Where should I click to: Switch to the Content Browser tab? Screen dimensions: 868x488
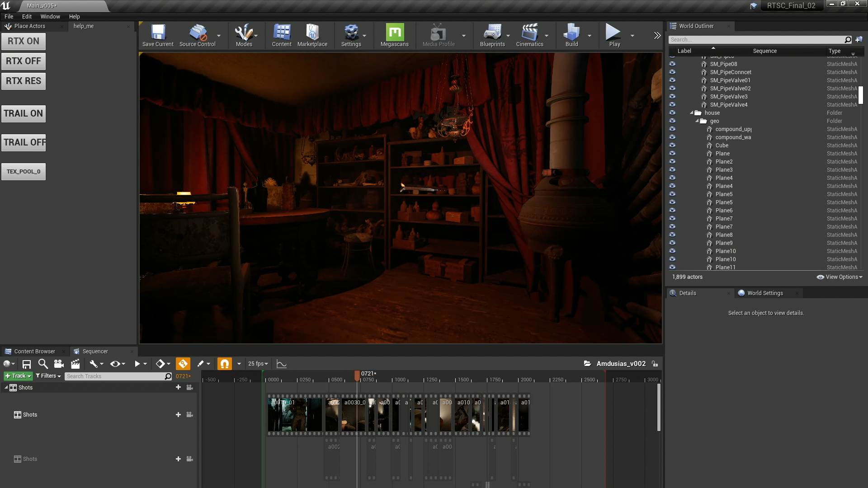point(34,351)
